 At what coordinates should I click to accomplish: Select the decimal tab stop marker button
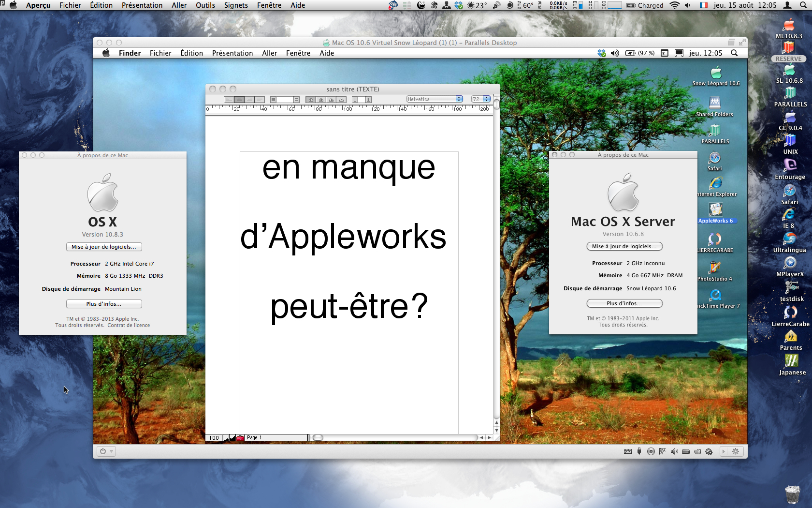(341, 100)
